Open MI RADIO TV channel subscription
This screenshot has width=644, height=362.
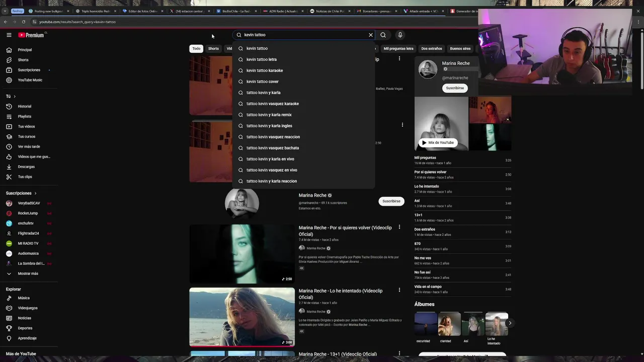[x=28, y=243]
